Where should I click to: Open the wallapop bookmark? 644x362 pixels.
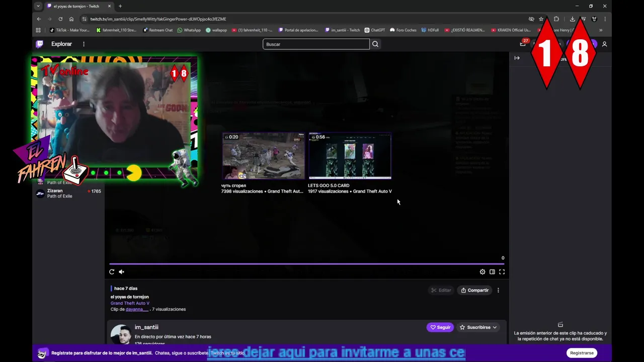[x=216, y=30]
